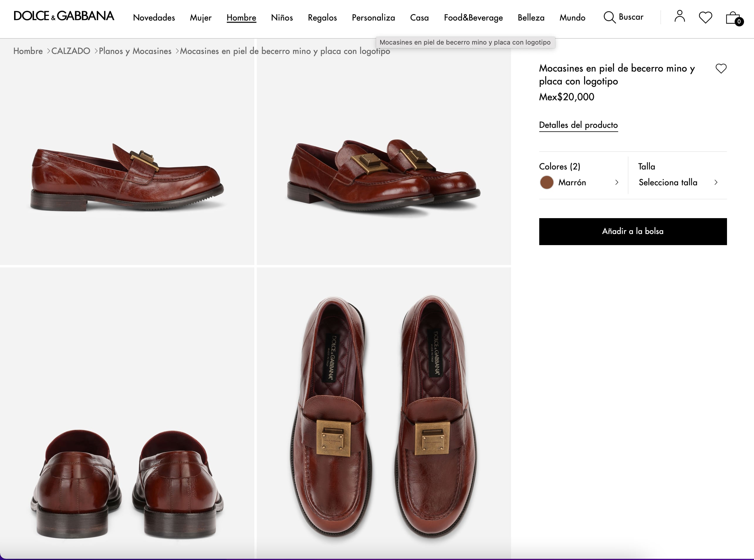
Task: Go to Planos y Mocasines breadcrumb
Action: [135, 51]
